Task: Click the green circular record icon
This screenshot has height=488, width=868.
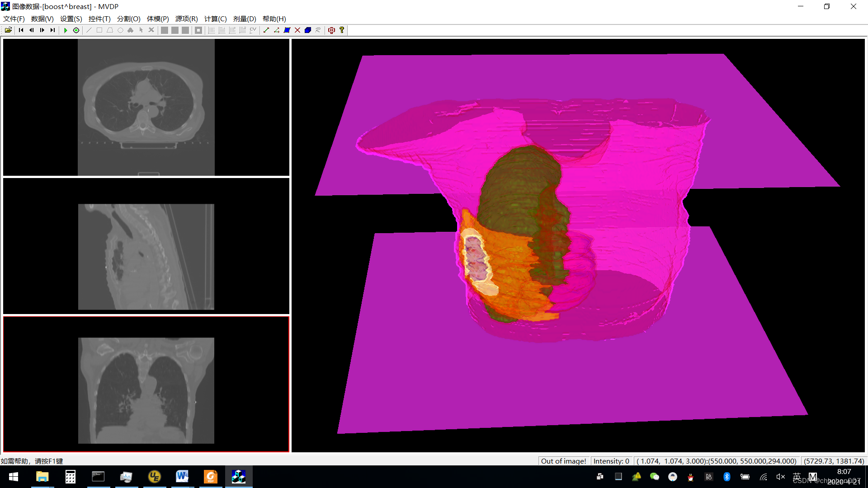Action: click(x=76, y=30)
